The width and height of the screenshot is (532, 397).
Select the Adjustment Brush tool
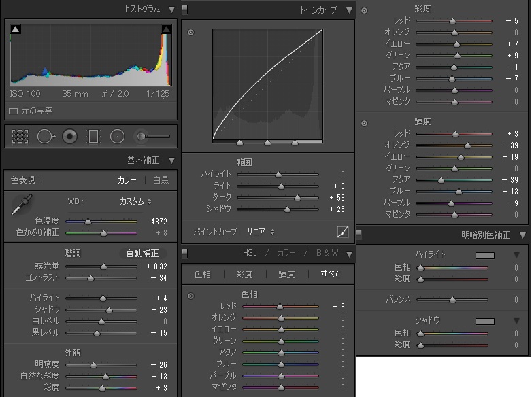152,136
